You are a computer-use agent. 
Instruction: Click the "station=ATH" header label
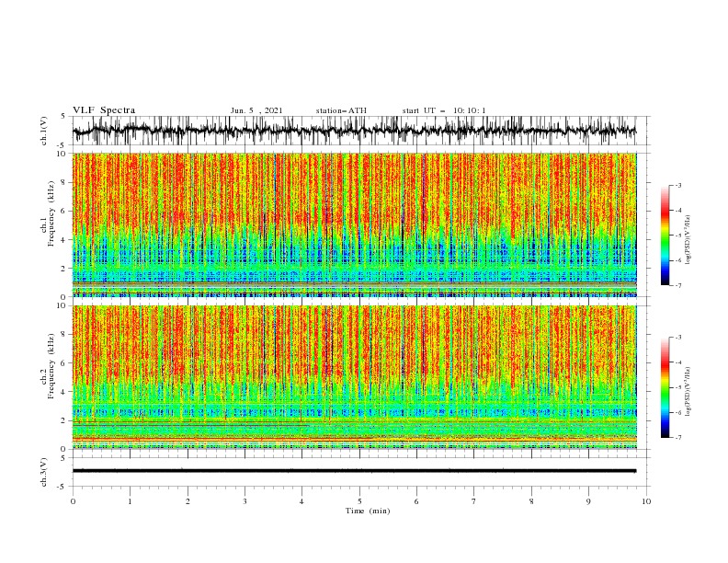pos(341,110)
